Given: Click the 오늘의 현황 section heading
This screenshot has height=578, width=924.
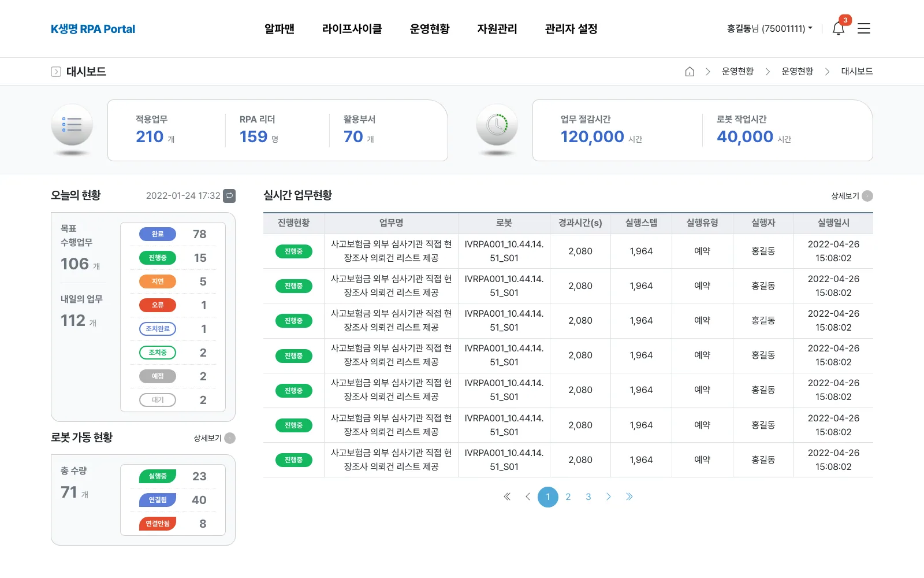Looking at the screenshot, I should pyautogui.click(x=76, y=195).
